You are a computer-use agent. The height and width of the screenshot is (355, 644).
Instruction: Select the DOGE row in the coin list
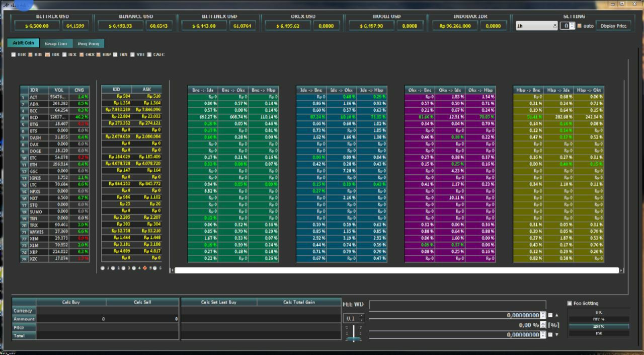coord(54,151)
